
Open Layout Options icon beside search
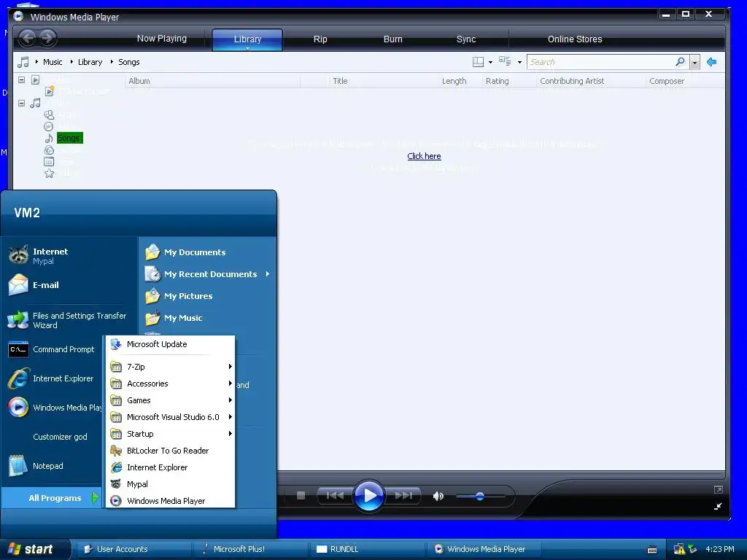pos(478,62)
